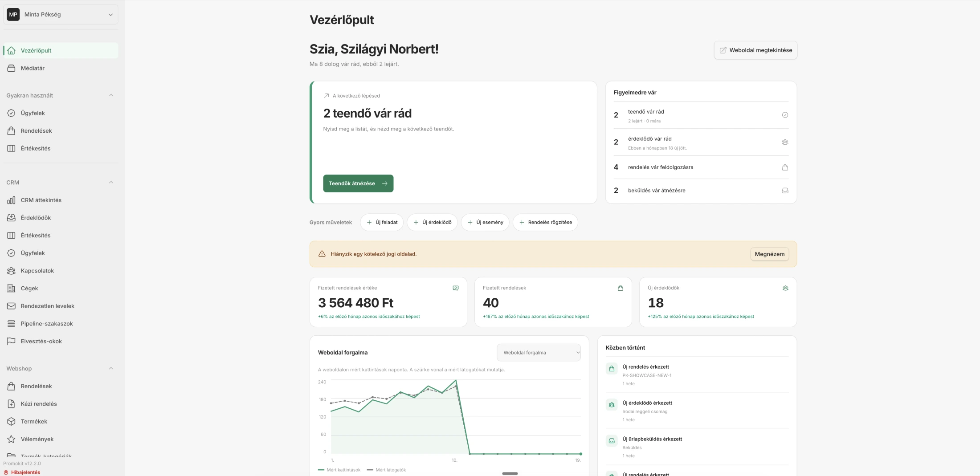This screenshot has width=980, height=476.
Task: Open the Új űrlapbeküldés érkezett activity
Action: coord(697,447)
